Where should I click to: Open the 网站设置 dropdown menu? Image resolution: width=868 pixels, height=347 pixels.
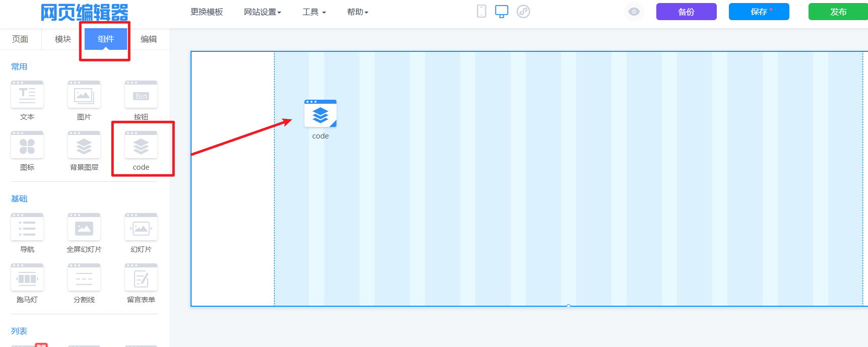[263, 12]
